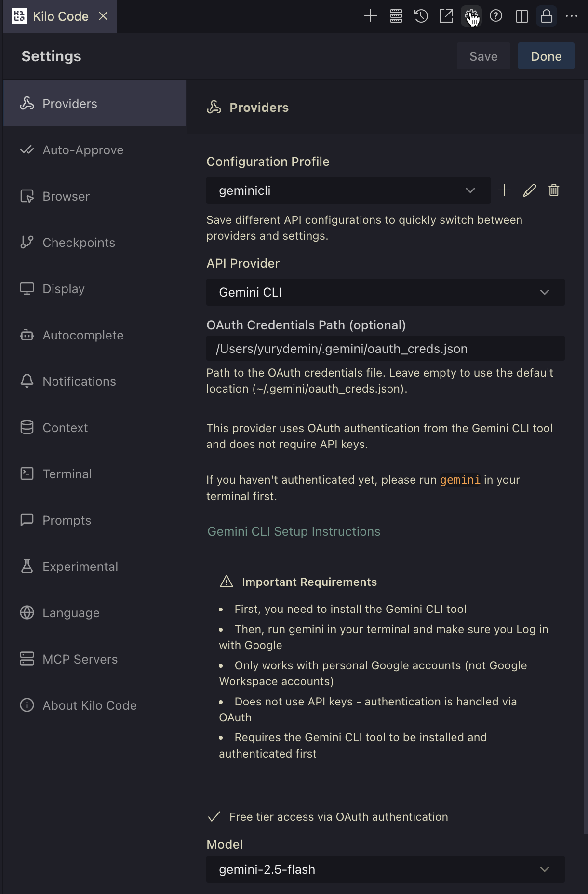
Task: Select the Context section
Action: (94, 428)
